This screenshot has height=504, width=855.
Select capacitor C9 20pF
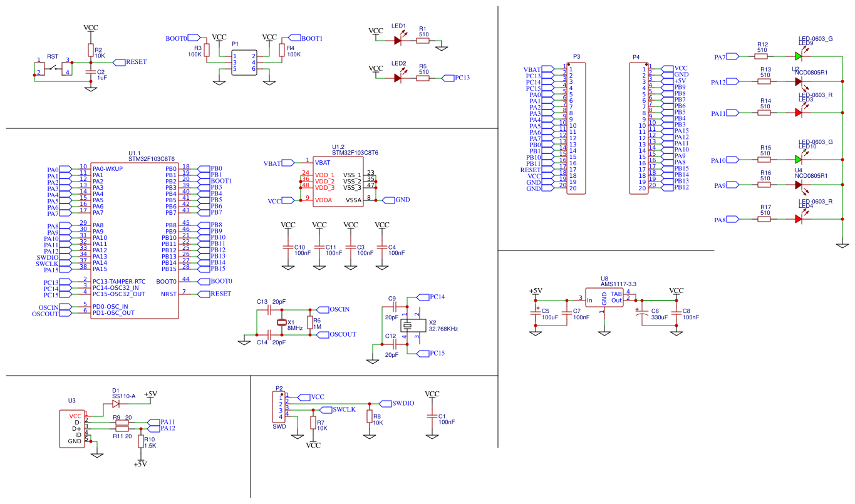[x=395, y=307]
